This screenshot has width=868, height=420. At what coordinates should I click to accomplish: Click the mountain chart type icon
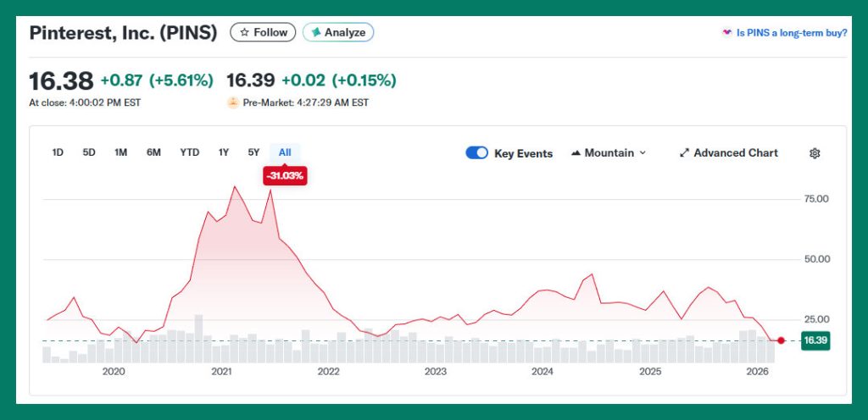click(x=576, y=153)
